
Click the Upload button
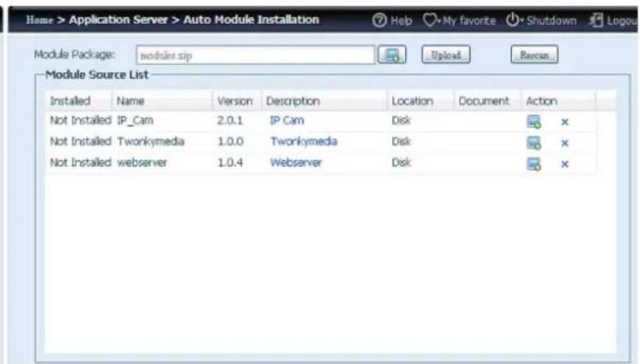point(445,55)
